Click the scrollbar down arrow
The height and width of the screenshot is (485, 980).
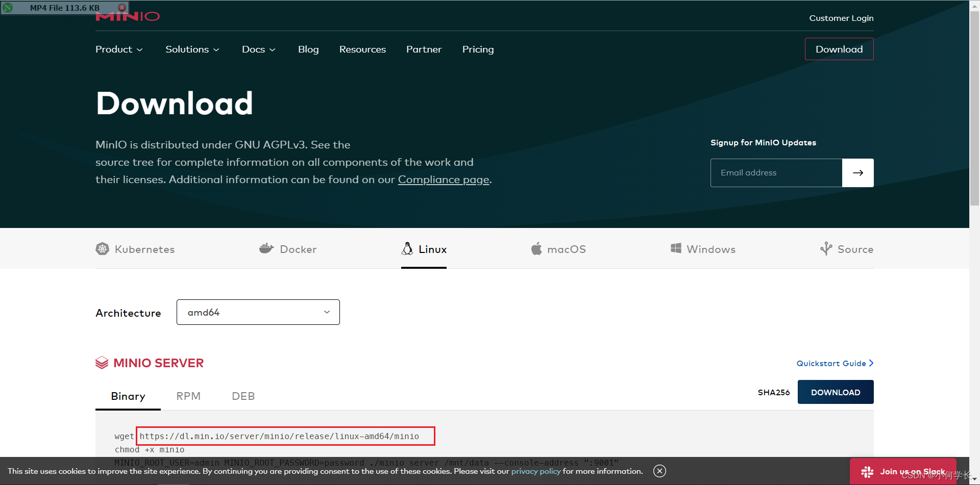coord(974,480)
